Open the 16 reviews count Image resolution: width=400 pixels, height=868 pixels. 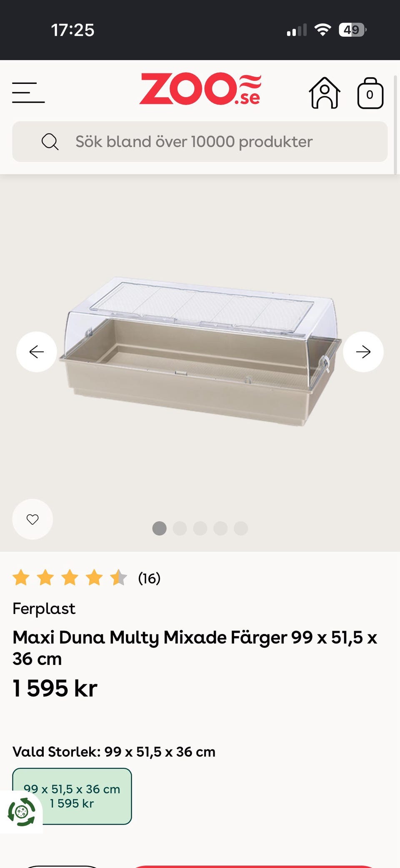tap(149, 578)
